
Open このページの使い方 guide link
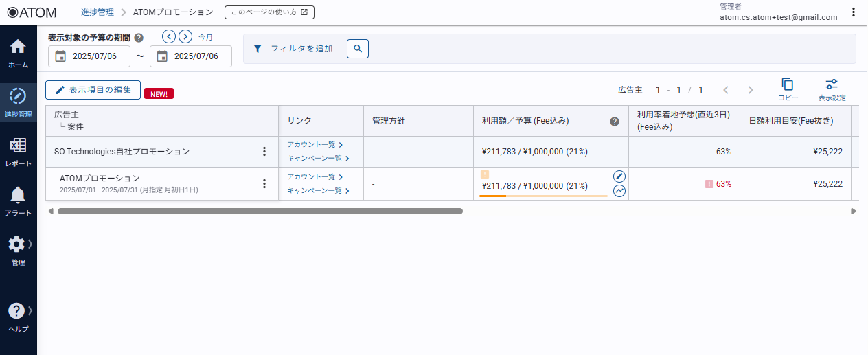(x=269, y=12)
